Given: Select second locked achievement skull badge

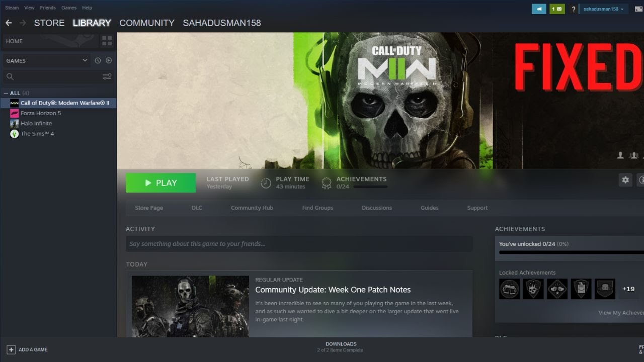Looking at the screenshot, I should pyautogui.click(x=533, y=289).
